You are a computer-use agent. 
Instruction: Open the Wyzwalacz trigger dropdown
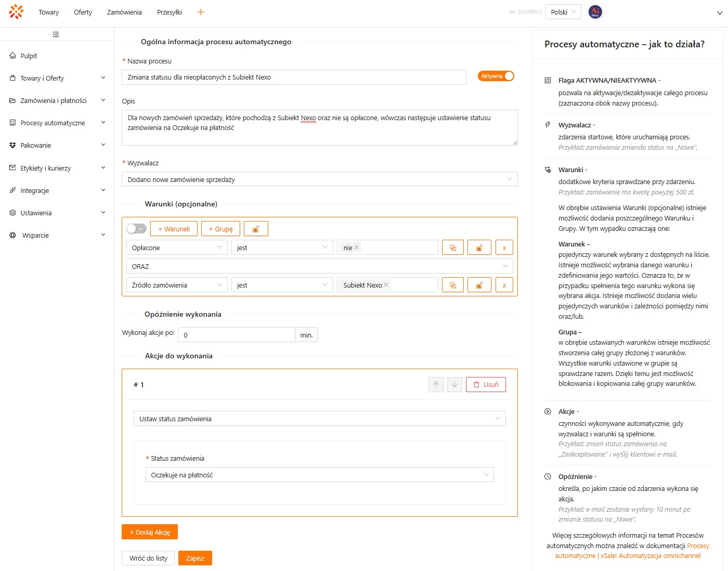pos(319,179)
